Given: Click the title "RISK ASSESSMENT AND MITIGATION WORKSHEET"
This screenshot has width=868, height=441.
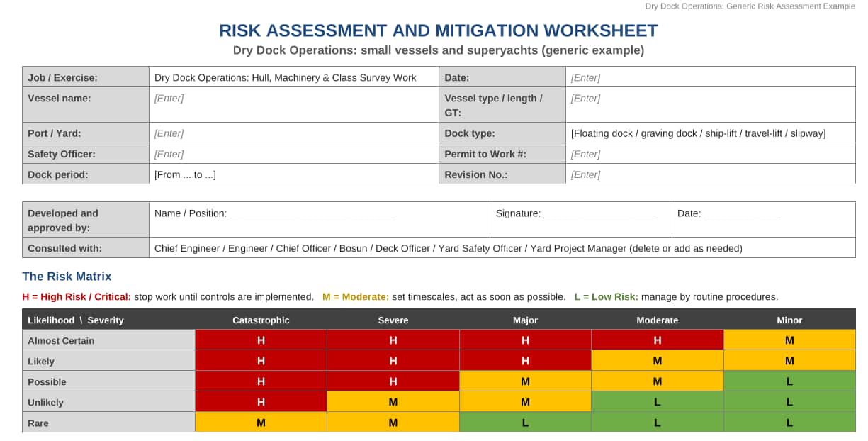Looking at the screenshot, I should click(x=438, y=30).
